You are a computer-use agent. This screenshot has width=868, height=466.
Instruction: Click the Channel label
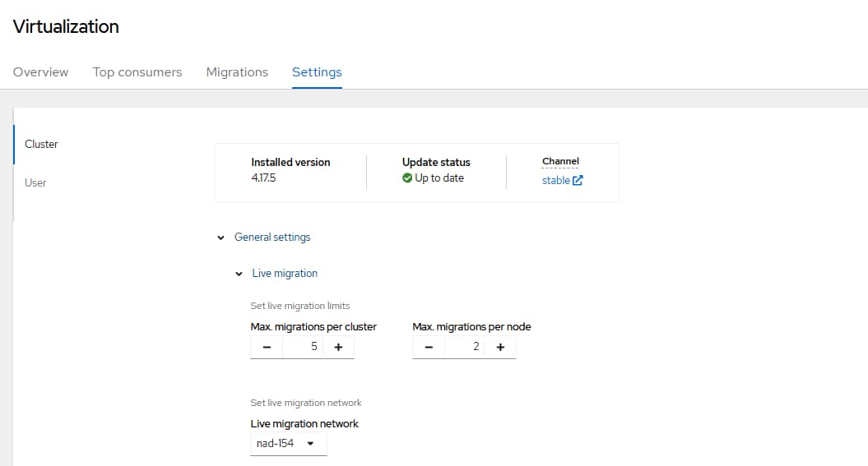pos(560,161)
